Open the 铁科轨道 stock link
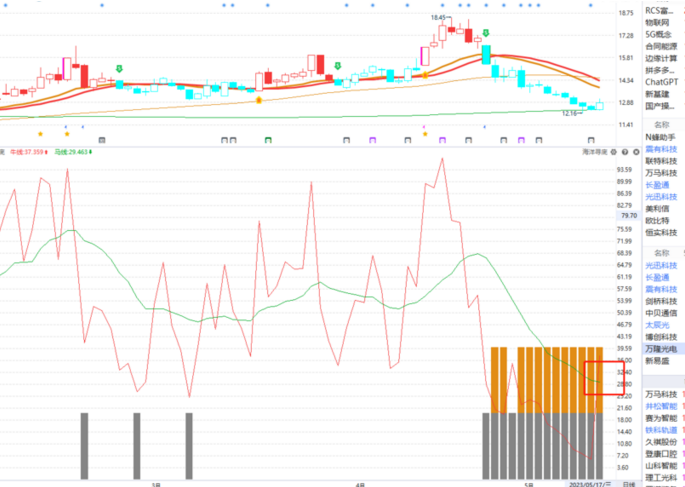The width and height of the screenshot is (685, 487). [661, 430]
